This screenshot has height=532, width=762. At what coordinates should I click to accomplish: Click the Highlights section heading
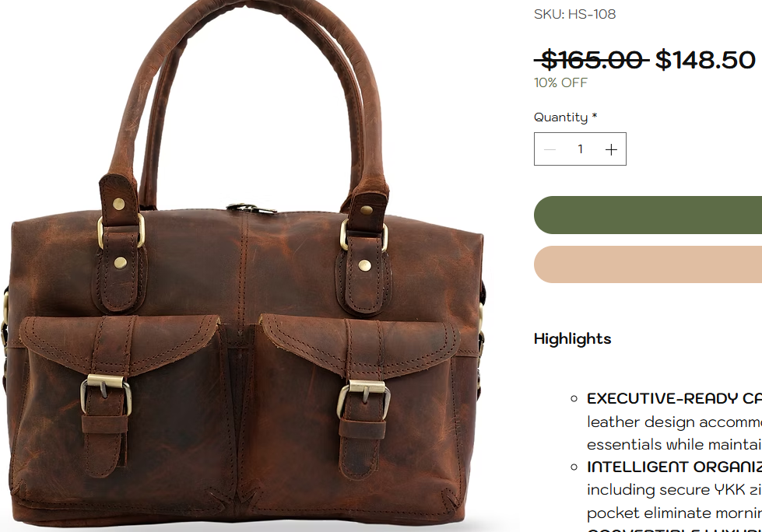(x=572, y=339)
